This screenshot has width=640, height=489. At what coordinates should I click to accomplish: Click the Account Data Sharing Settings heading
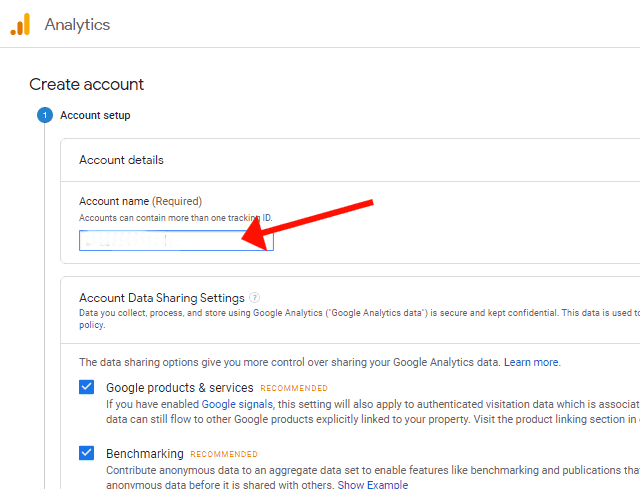point(162,298)
